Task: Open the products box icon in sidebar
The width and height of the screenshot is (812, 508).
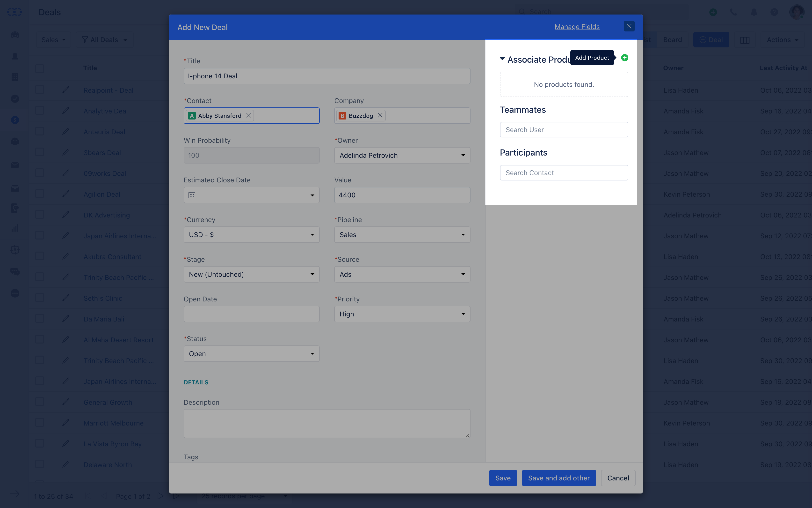Action: click(x=15, y=141)
